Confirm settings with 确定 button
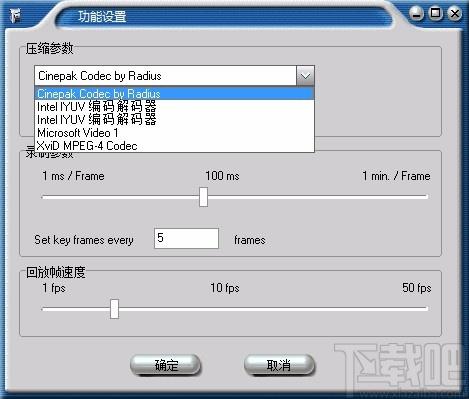This screenshot has width=469, height=399. click(x=165, y=365)
